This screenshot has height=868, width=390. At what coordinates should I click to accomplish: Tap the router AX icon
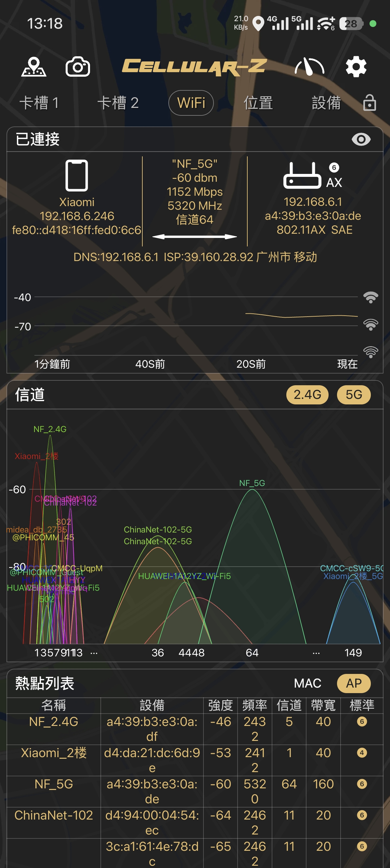point(303,176)
